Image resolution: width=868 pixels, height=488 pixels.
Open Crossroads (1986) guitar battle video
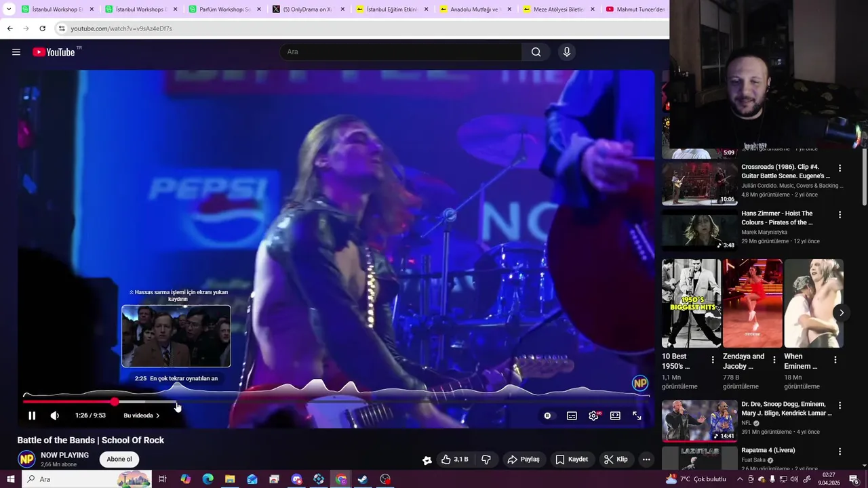[x=785, y=171]
